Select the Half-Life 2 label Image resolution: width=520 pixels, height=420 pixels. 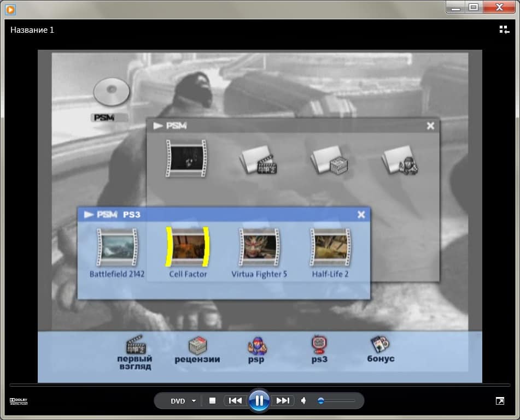330,274
